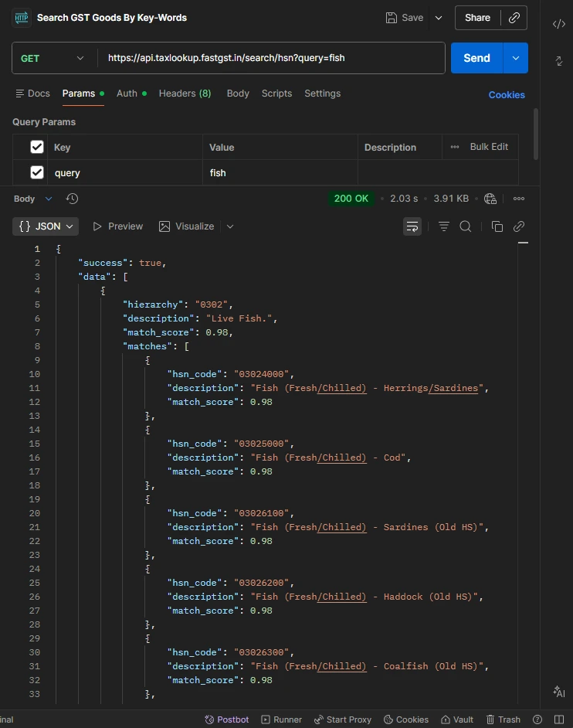Open the Scripts tab
This screenshot has width=573, height=728.
tap(277, 94)
